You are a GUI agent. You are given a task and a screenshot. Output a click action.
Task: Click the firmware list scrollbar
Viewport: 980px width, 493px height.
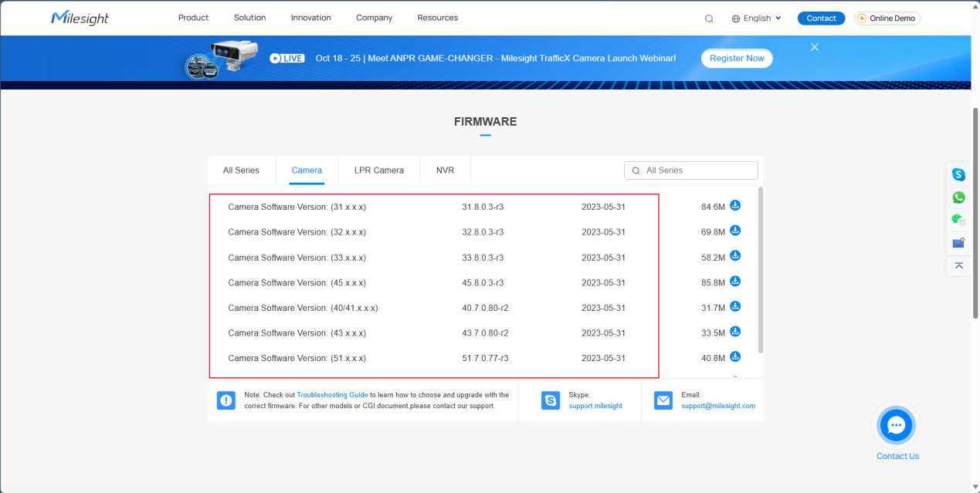click(761, 270)
